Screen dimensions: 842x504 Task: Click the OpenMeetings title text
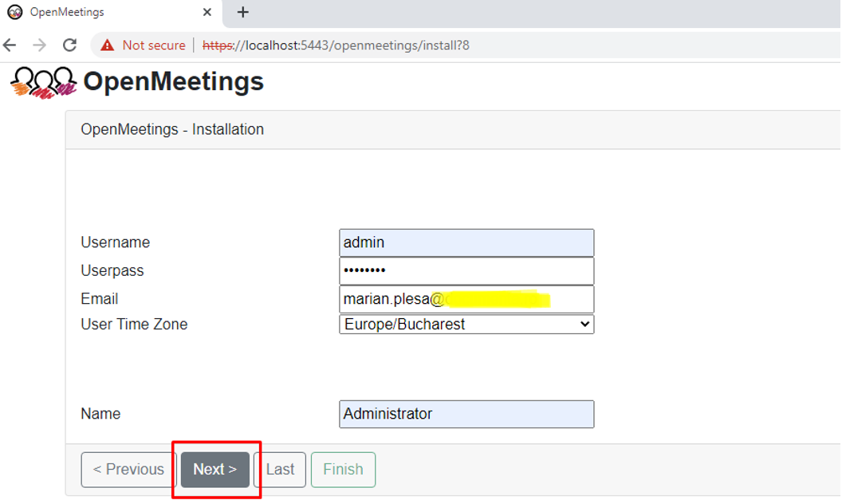pyautogui.click(x=174, y=81)
